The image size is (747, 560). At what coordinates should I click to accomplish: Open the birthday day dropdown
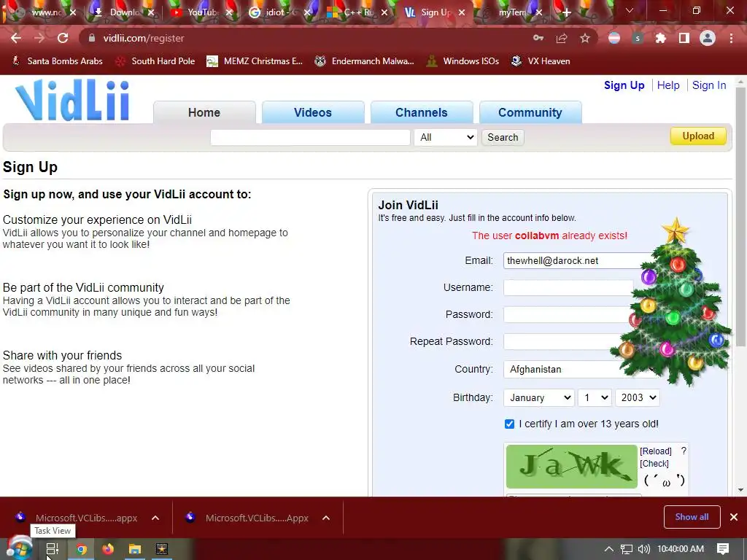click(x=595, y=397)
